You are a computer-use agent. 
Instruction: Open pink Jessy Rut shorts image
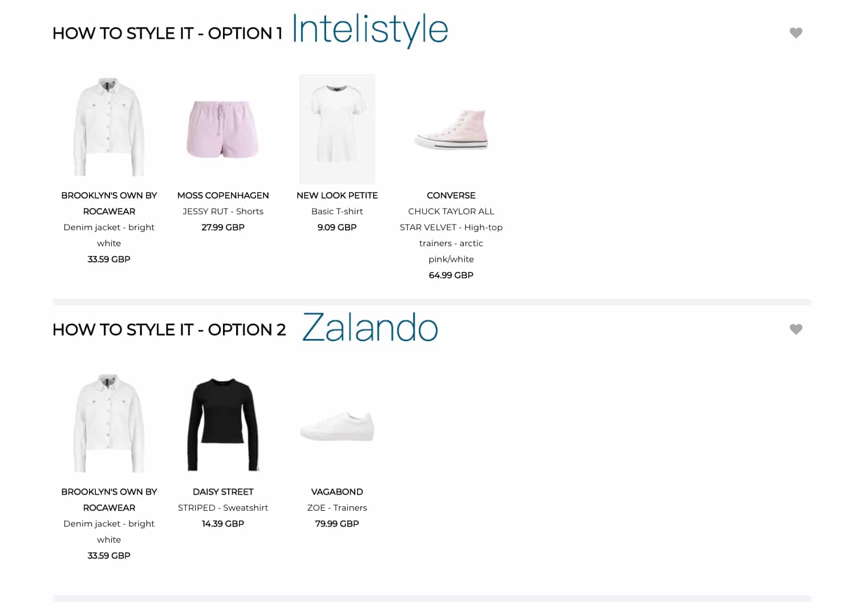coord(223,129)
